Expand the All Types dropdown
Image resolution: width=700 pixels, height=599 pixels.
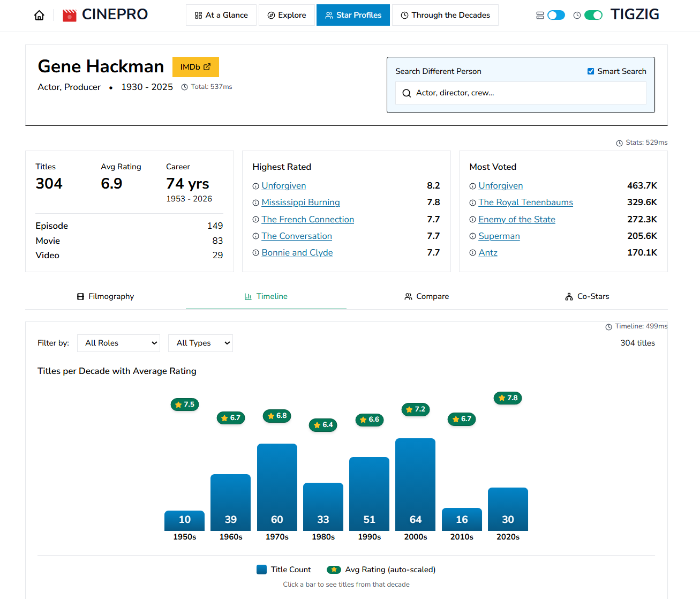(x=200, y=343)
